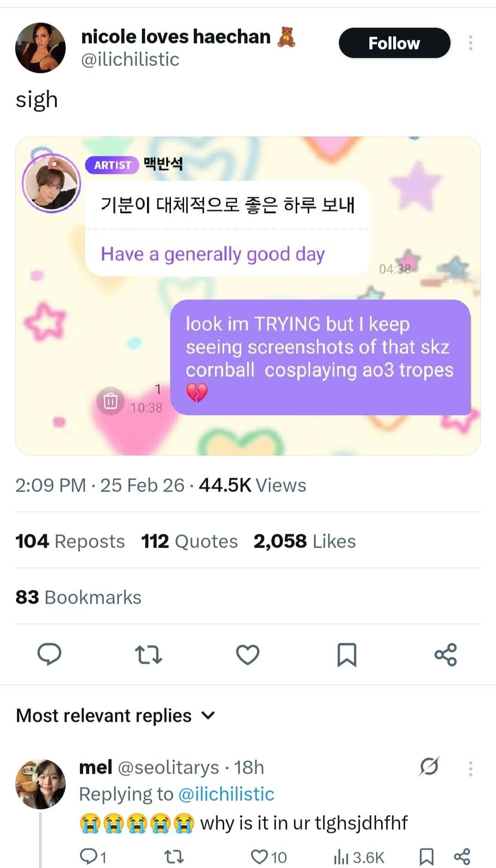
Task: Open the @ilichilistic mention link
Action: [225, 794]
